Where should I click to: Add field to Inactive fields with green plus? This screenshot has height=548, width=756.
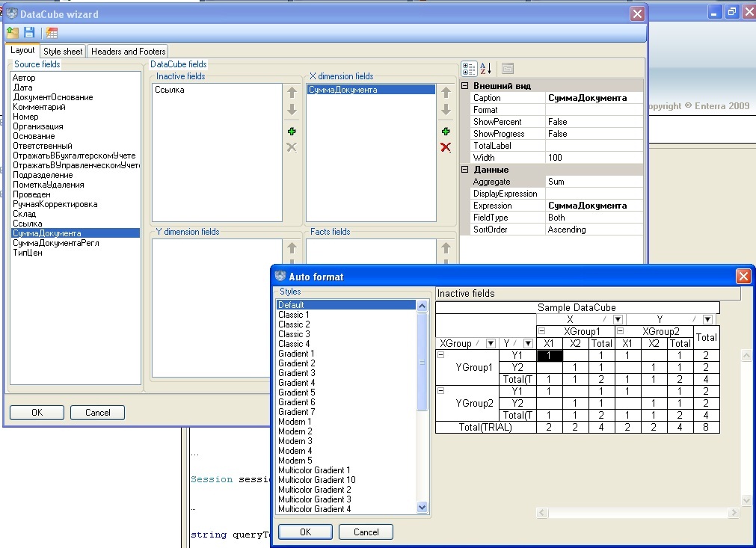click(x=292, y=131)
